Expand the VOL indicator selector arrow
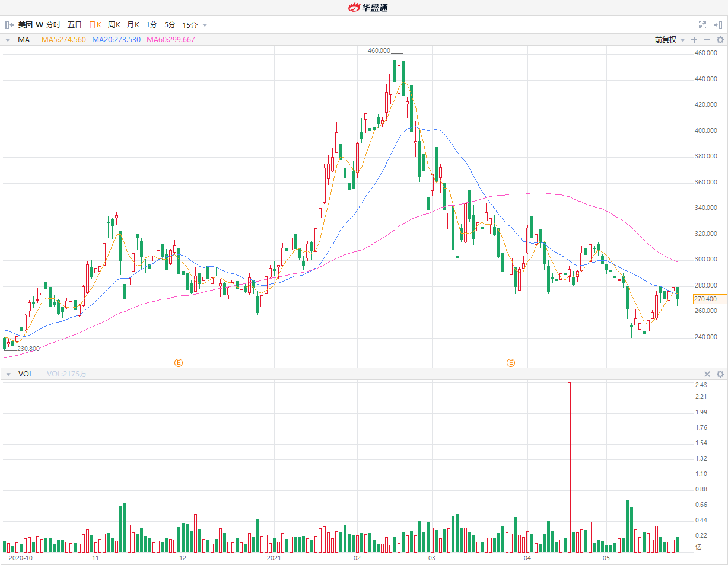The image size is (728, 565). point(8,374)
